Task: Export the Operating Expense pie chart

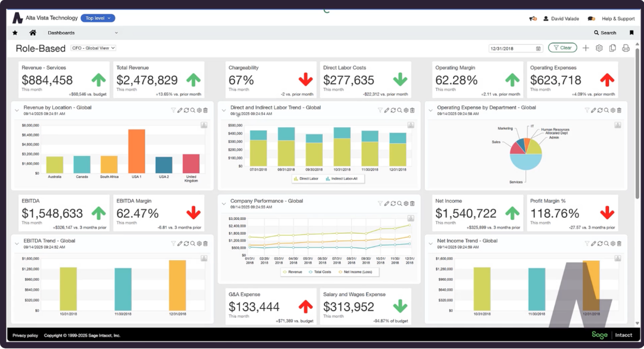Action: point(618,125)
